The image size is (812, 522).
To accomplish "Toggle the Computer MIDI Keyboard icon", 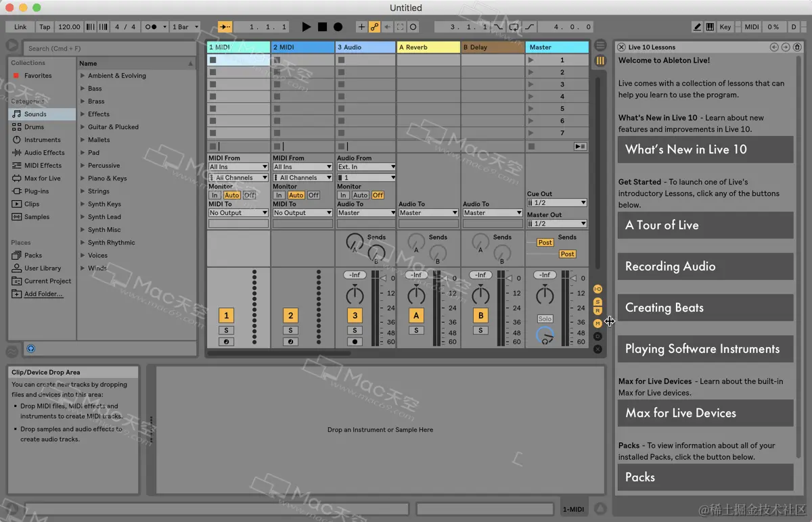I will (x=710, y=27).
